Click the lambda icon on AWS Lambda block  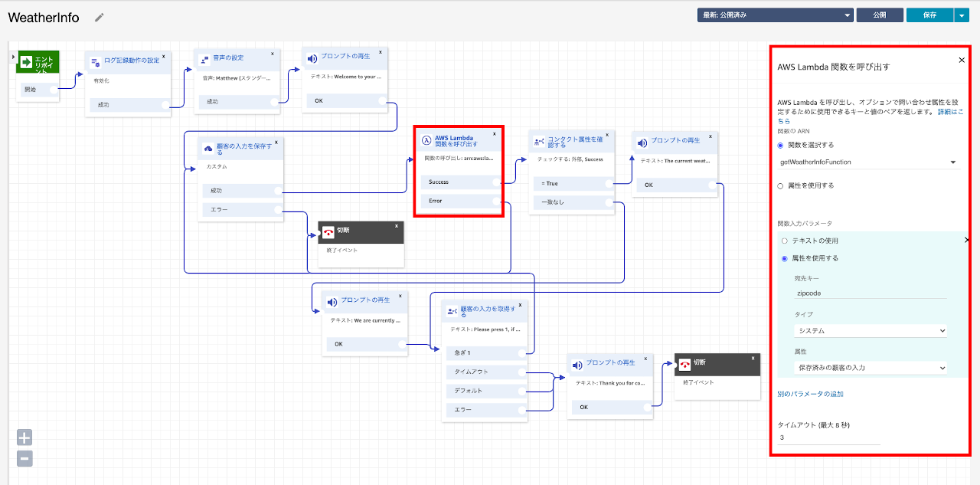(x=426, y=141)
